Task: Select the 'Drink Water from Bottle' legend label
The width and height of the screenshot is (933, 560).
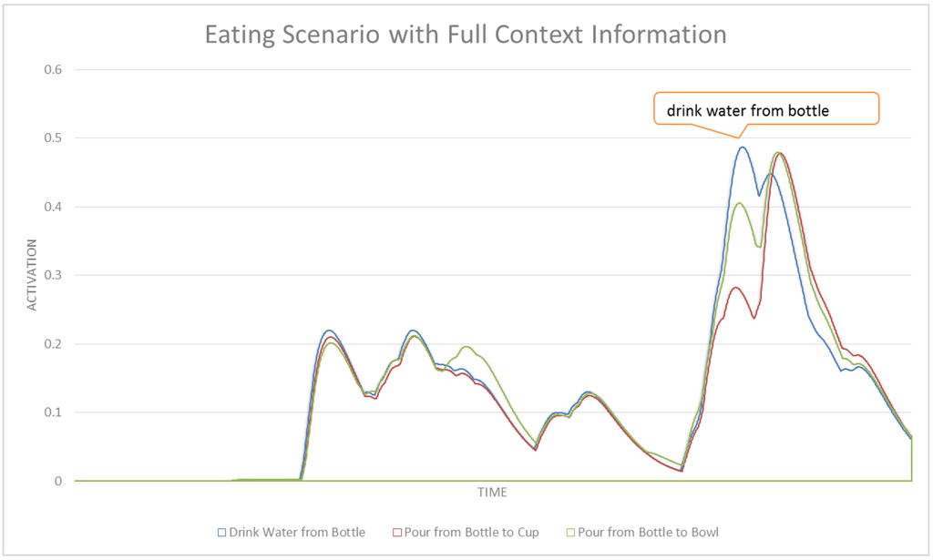Action: pos(297,532)
